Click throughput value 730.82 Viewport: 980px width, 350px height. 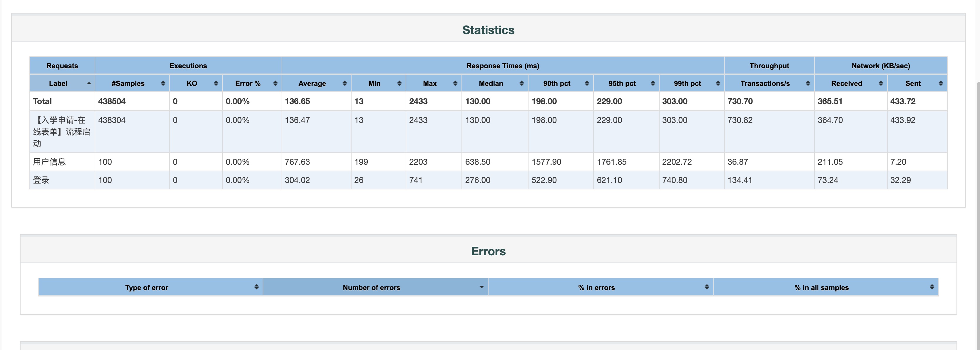pyautogui.click(x=740, y=120)
